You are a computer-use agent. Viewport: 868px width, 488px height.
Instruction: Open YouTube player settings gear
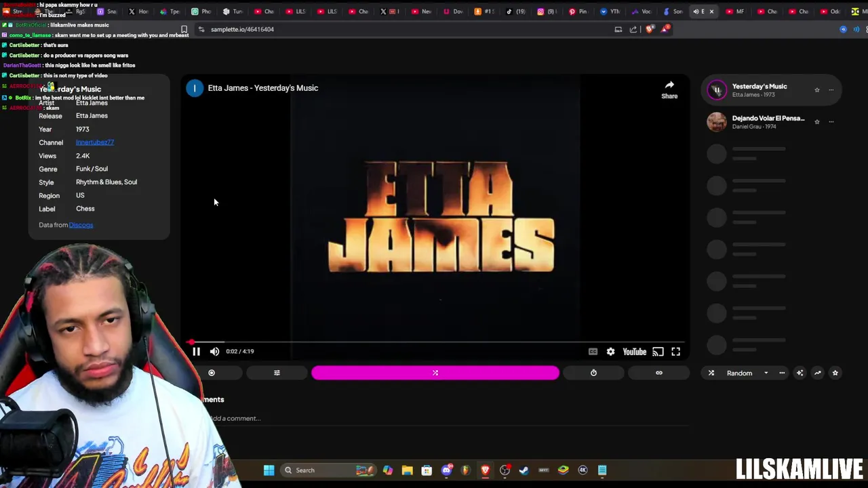tap(610, 351)
